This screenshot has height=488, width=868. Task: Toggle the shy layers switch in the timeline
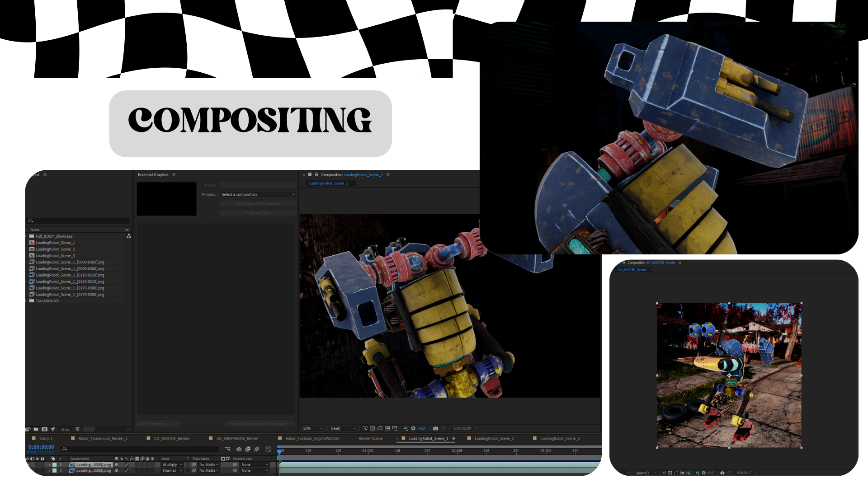239,449
